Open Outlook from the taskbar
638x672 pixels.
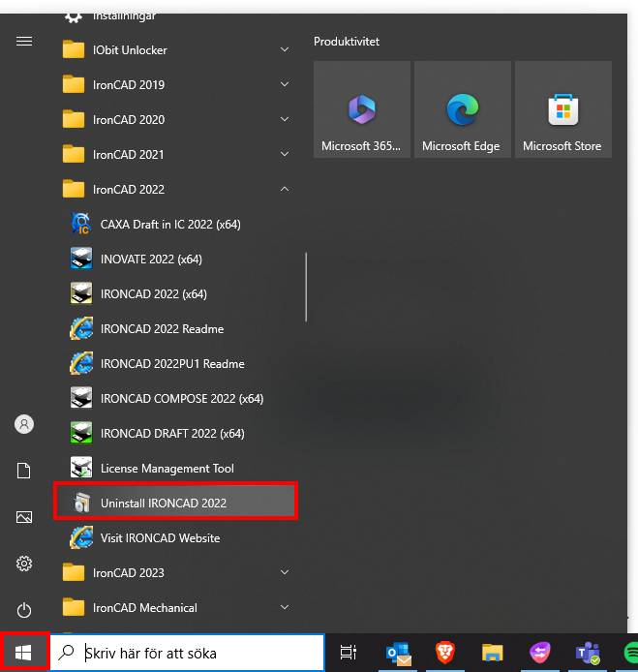pos(399,653)
